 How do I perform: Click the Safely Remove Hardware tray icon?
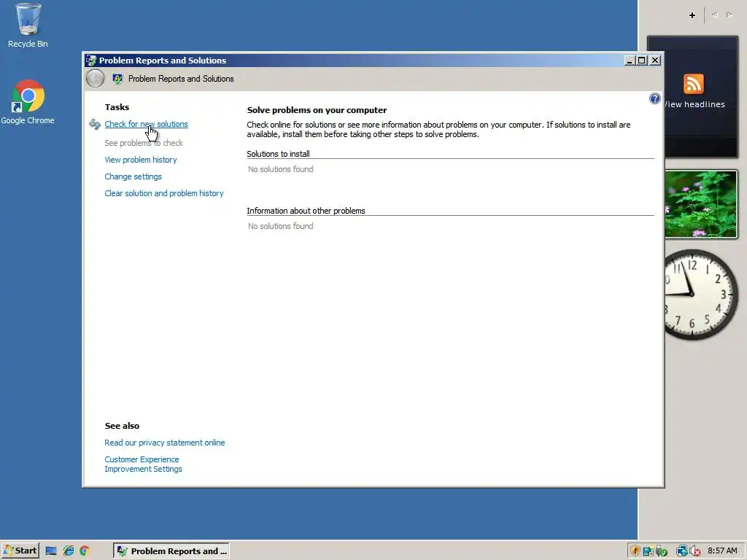pos(661,551)
